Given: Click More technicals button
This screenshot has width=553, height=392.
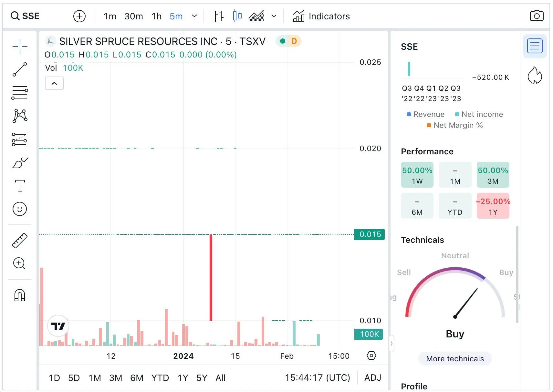Looking at the screenshot, I should (455, 359).
